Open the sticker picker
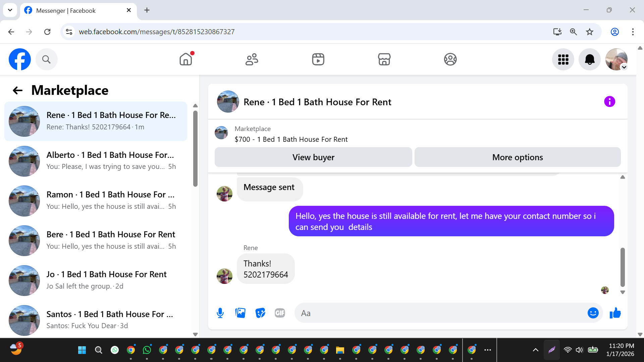The width and height of the screenshot is (644, 362). [x=260, y=313]
